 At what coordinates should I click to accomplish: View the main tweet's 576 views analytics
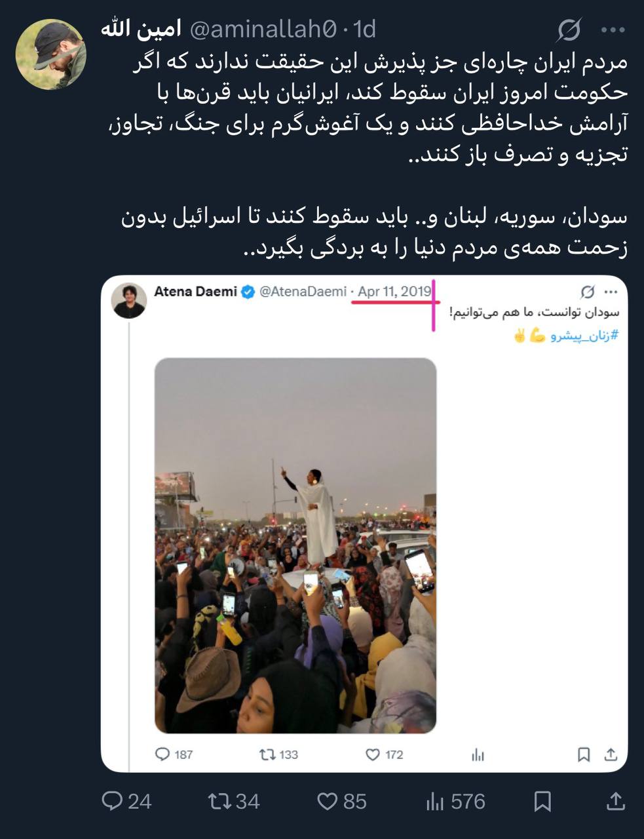tap(455, 801)
